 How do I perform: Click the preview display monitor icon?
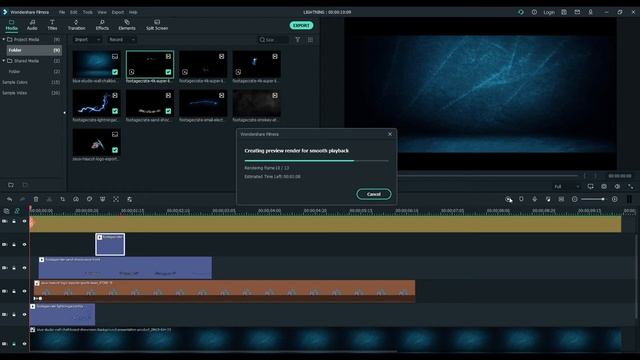[x=591, y=187]
